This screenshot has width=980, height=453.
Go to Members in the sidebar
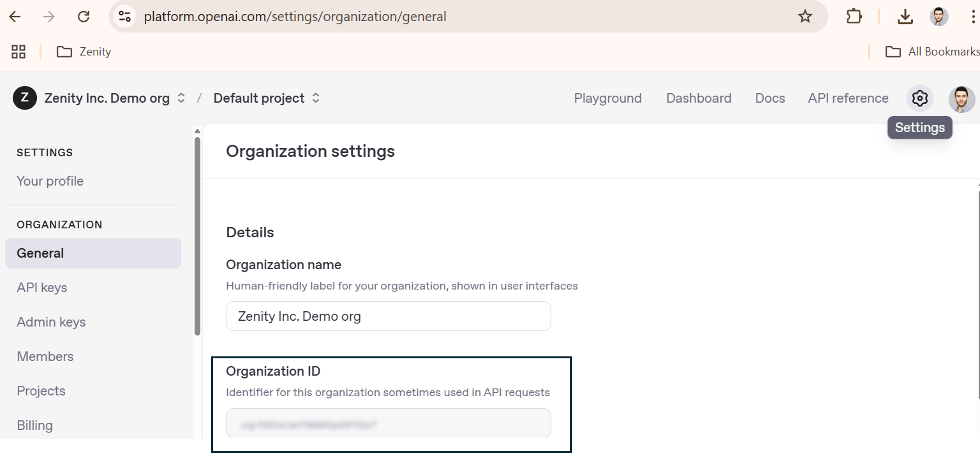pyautogui.click(x=45, y=356)
